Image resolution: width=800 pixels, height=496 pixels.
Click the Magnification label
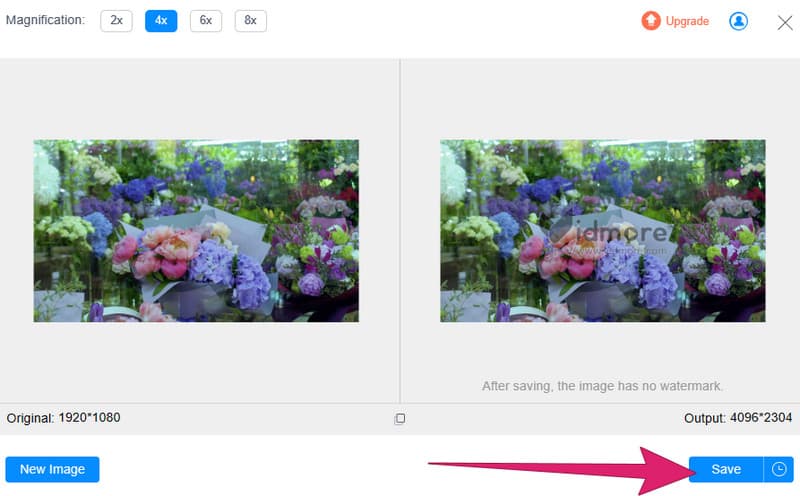pyautogui.click(x=46, y=21)
